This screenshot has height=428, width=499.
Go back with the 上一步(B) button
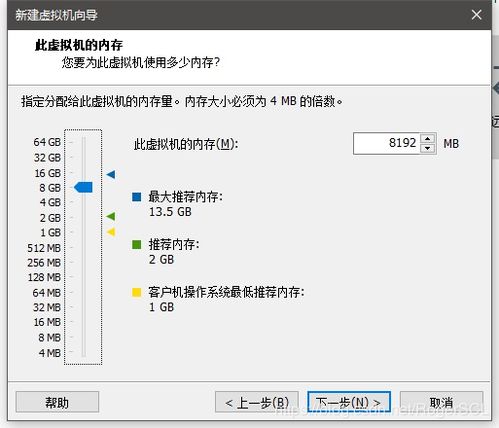click(x=257, y=402)
